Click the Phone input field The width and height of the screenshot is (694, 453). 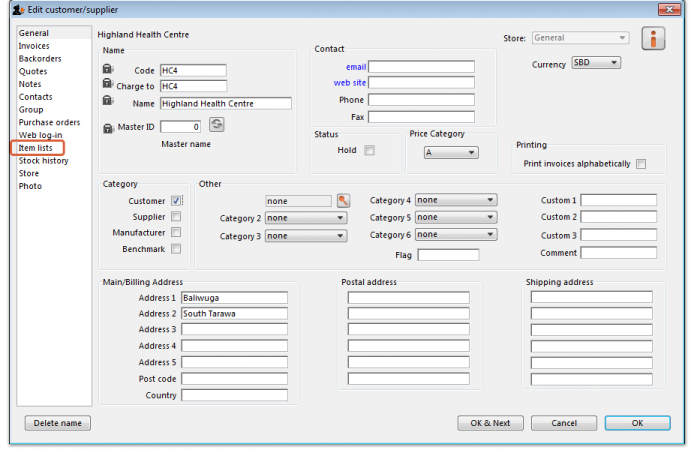click(421, 100)
